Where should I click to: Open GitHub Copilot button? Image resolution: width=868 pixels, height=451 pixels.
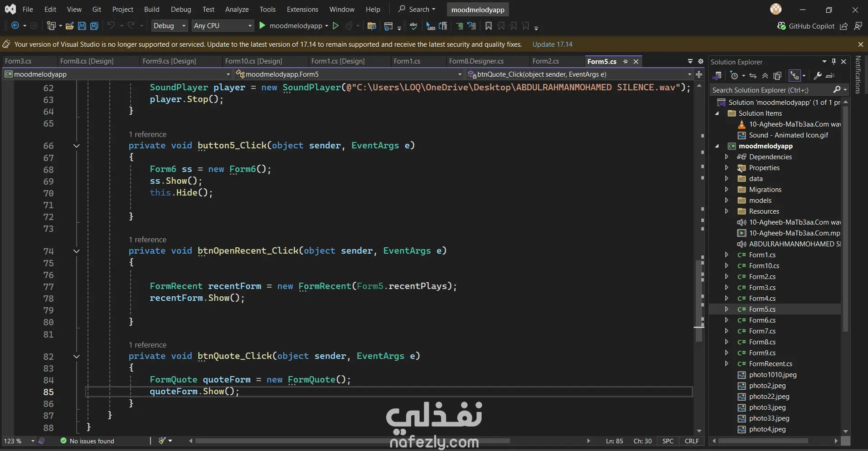[806, 26]
